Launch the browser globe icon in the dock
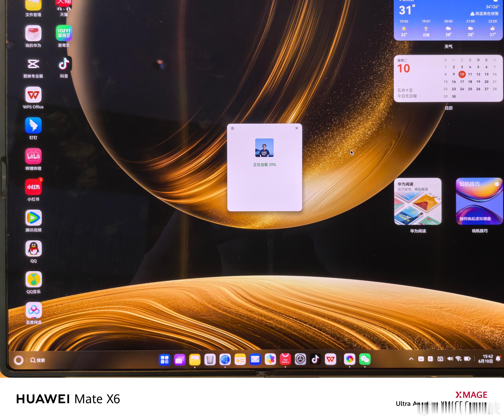This screenshot has width=504, height=420. click(225, 360)
